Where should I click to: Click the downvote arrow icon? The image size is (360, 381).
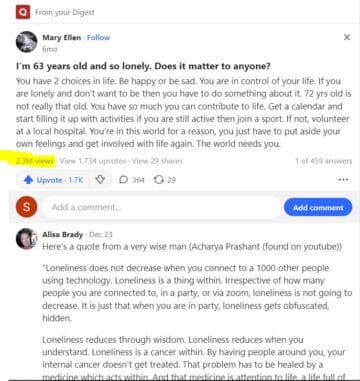point(100,180)
